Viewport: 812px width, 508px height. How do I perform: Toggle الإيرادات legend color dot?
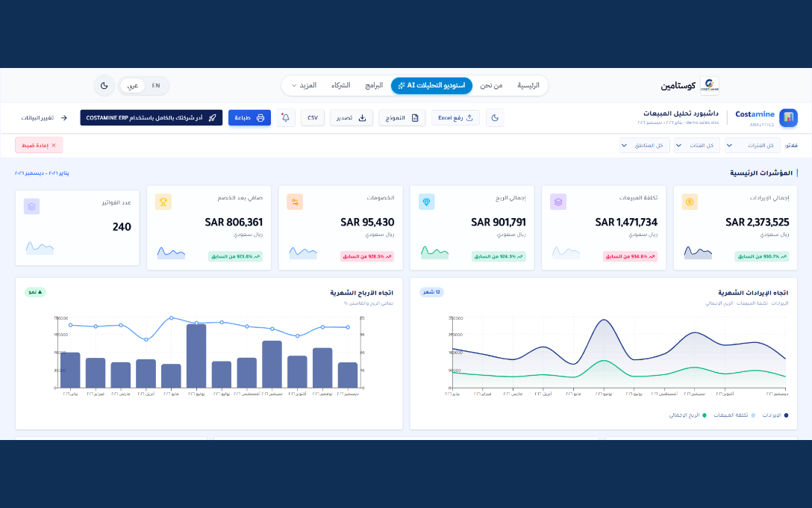[x=786, y=415]
